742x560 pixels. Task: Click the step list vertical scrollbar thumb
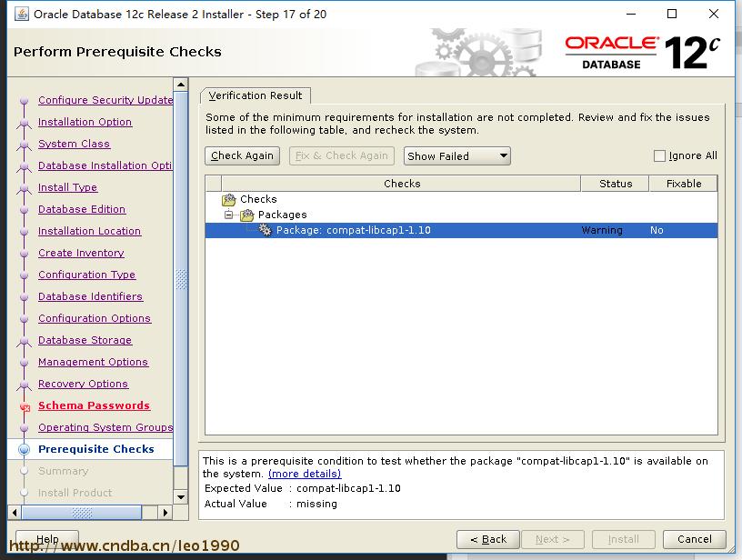tap(181, 279)
